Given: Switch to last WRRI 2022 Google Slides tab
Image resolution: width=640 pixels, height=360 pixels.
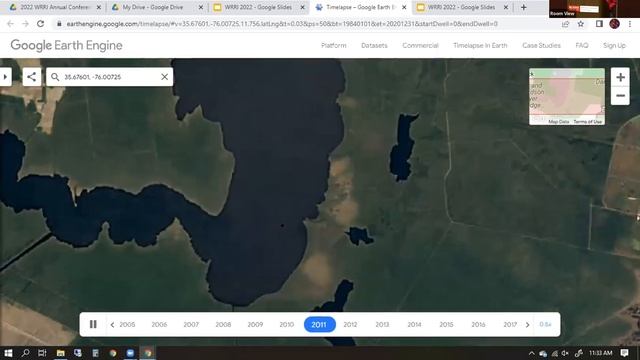Looking at the screenshot, I should coord(462,7).
